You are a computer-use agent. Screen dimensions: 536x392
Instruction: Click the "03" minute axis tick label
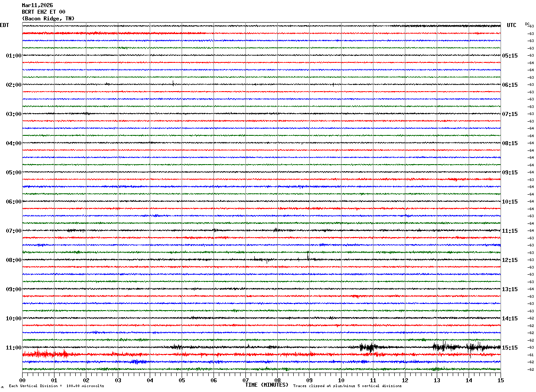118,380
